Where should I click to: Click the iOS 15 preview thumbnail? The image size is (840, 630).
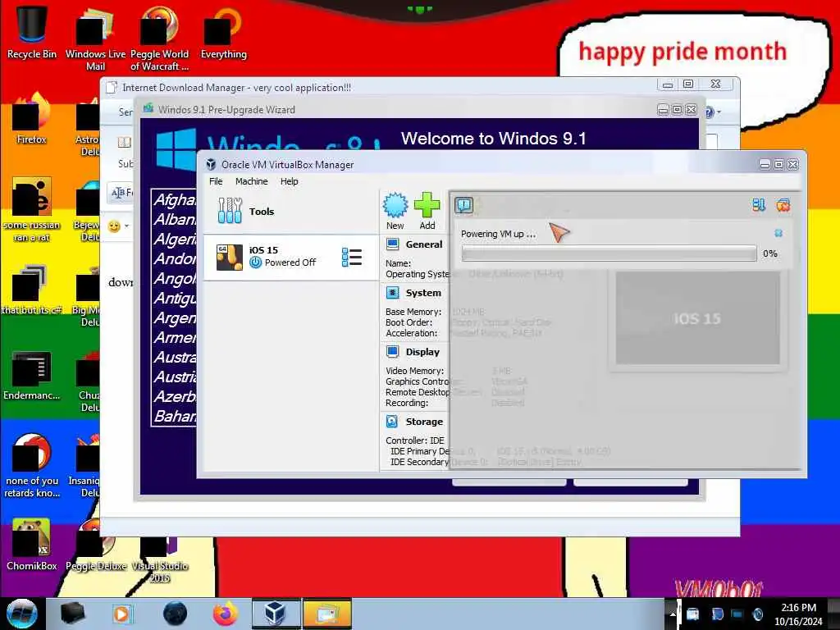point(697,318)
